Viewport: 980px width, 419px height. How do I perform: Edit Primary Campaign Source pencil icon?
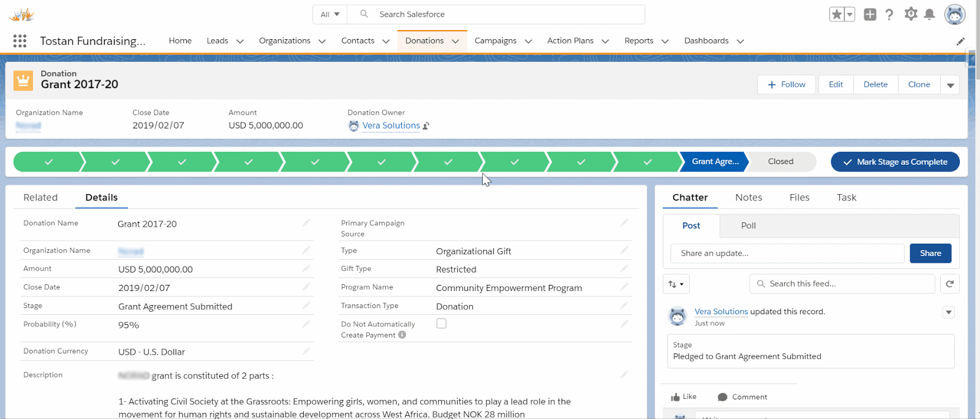(x=624, y=223)
